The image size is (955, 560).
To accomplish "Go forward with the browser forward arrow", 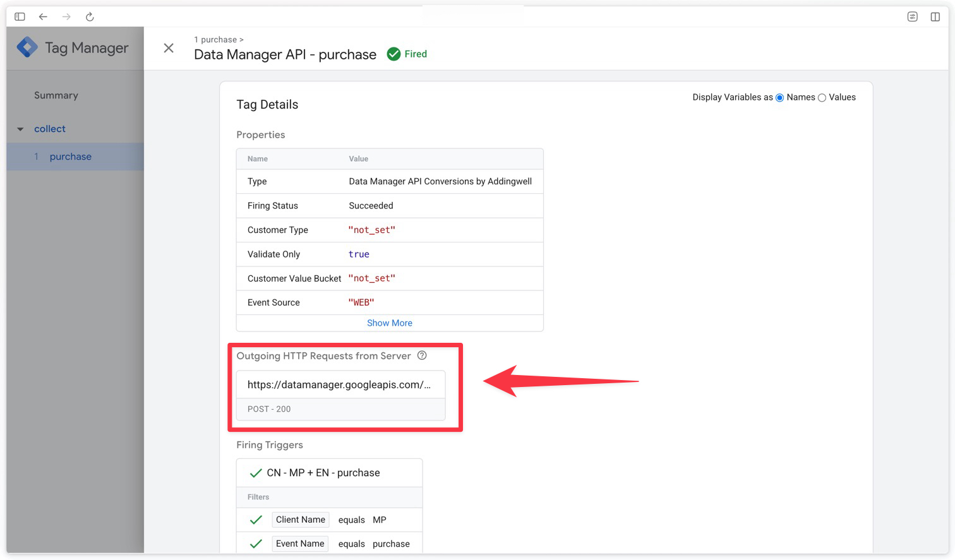I will pyautogui.click(x=66, y=16).
